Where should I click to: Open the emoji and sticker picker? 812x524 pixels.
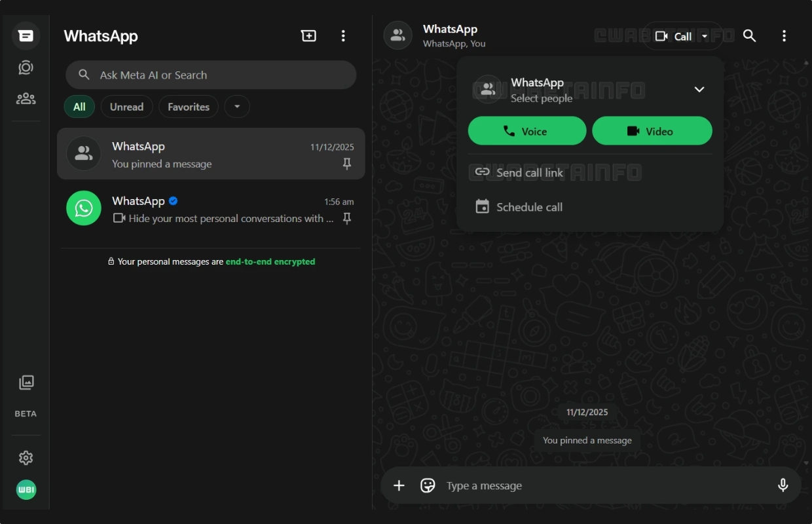coord(428,485)
